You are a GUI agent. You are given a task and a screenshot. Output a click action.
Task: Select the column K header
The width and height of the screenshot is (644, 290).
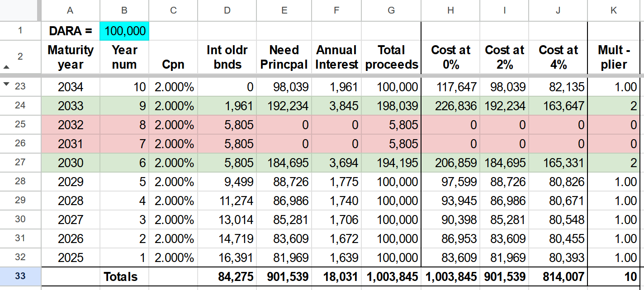click(x=613, y=10)
